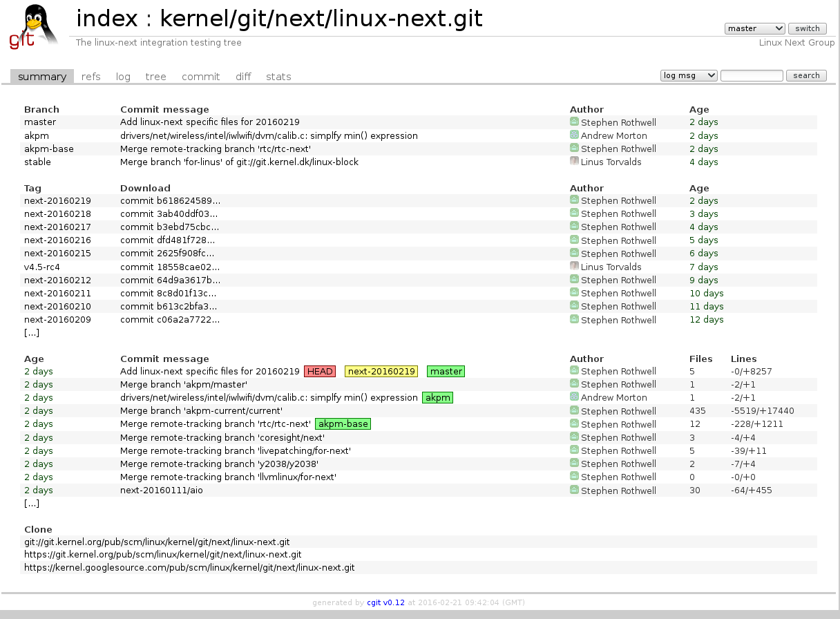Click author avatar in 'livepatching/for-next' commit row

click(574, 450)
